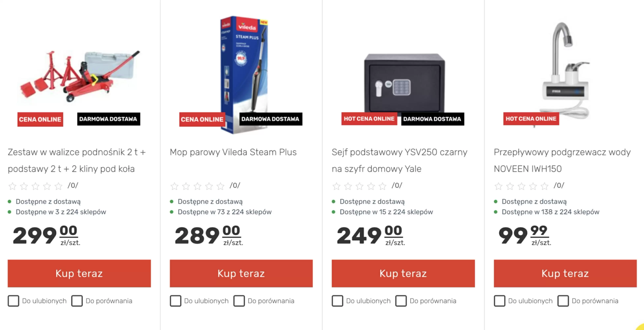Click the star rating for the Vileda mop

pyautogui.click(x=197, y=186)
